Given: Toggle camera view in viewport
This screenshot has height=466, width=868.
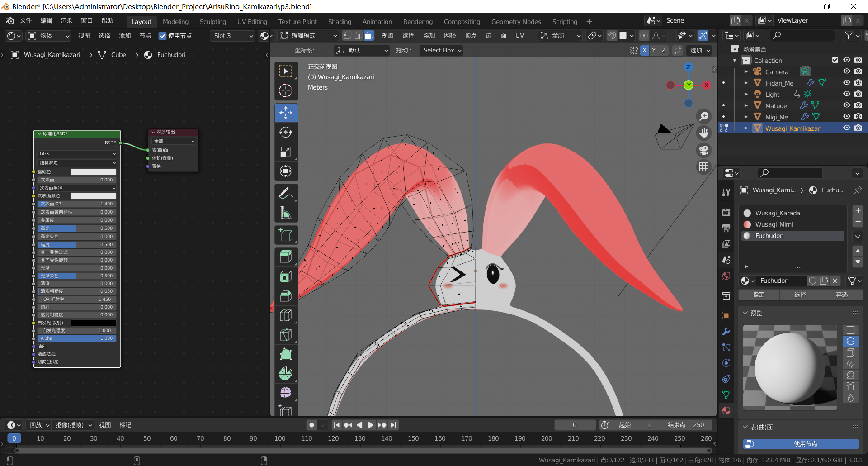Looking at the screenshot, I should point(704,150).
